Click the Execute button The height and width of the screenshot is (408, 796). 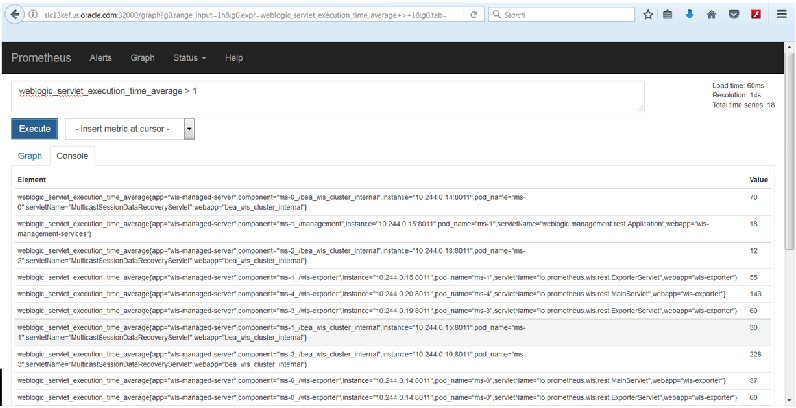coord(35,129)
